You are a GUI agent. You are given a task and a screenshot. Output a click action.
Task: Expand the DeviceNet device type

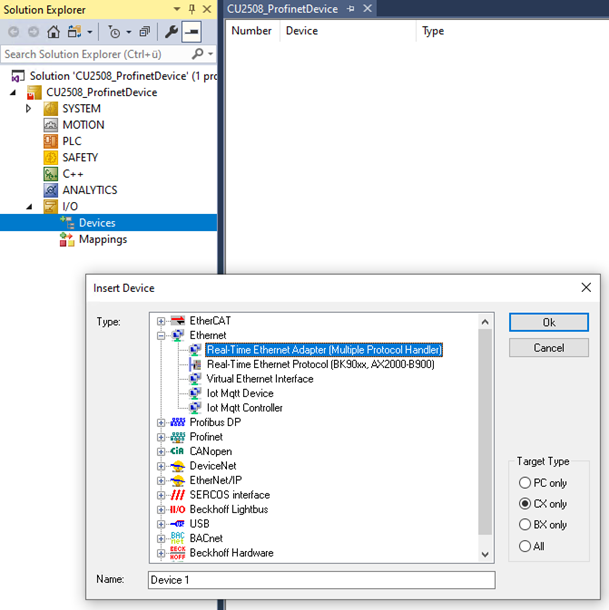tap(161, 466)
